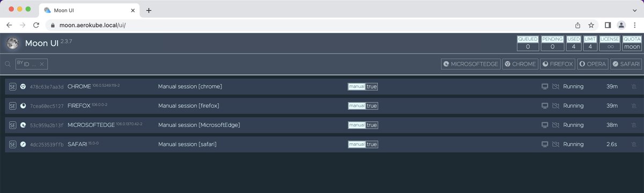
Task: Delete the MicrosoftEdge session with the trash icon
Action: point(634,125)
